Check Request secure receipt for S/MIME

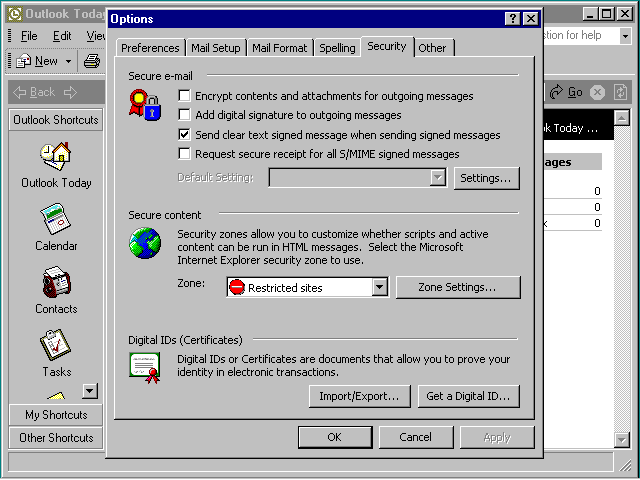pyautogui.click(x=184, y=154)
